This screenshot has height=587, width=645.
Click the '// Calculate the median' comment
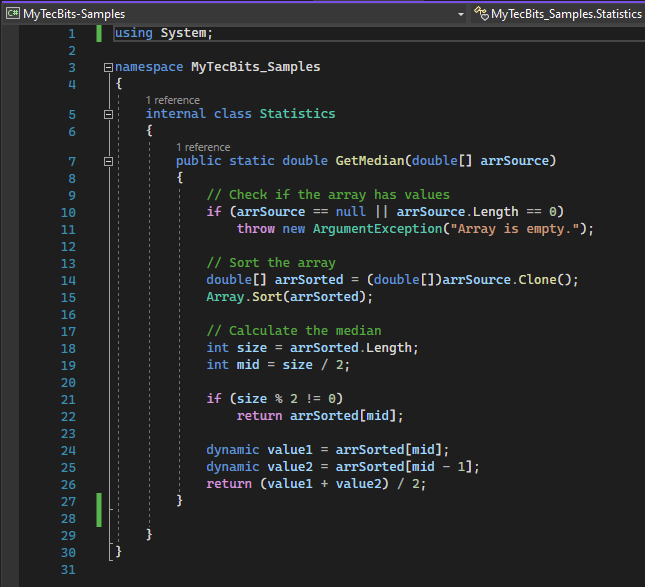293,331
